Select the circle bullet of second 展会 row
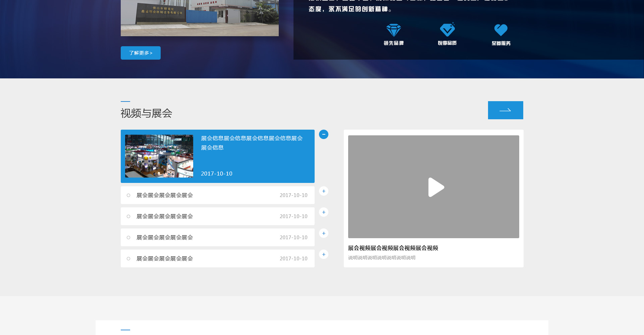The image size is (644, 335). point(128,216)
